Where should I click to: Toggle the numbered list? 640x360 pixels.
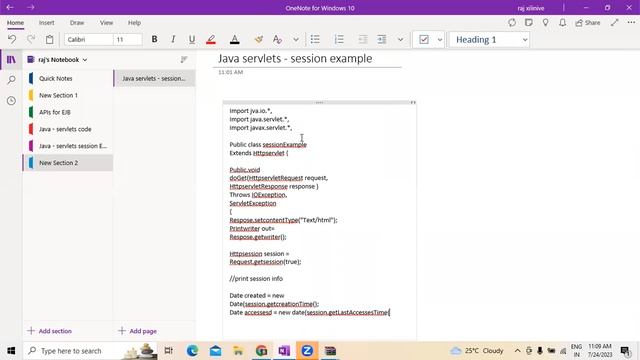339,39
